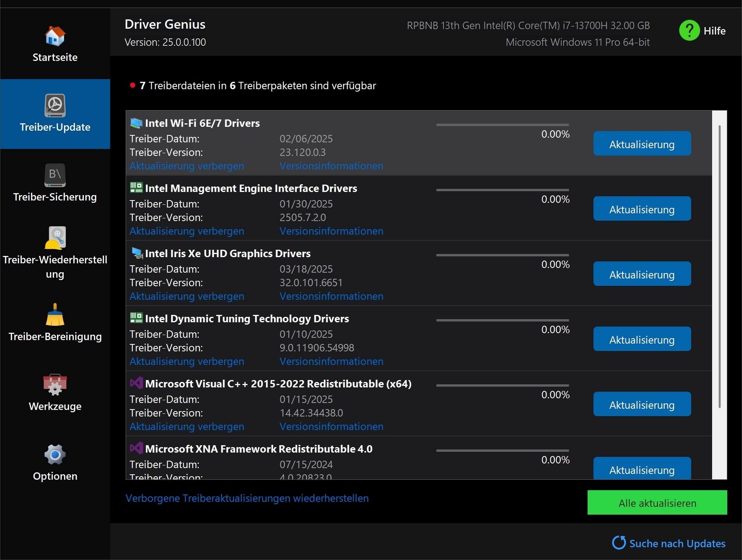Open the Treiber-Sicherung backup drive icon

point(55,175)
